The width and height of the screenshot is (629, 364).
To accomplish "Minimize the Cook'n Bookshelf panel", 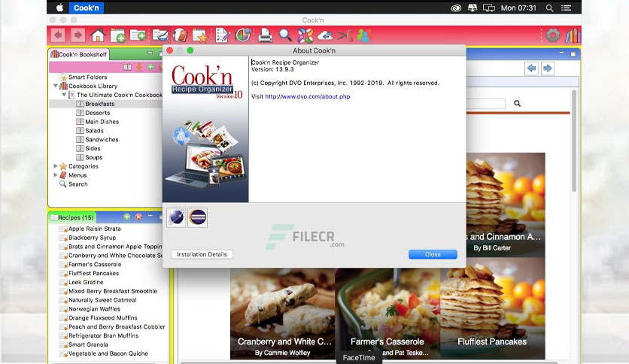I will point(150,53).
